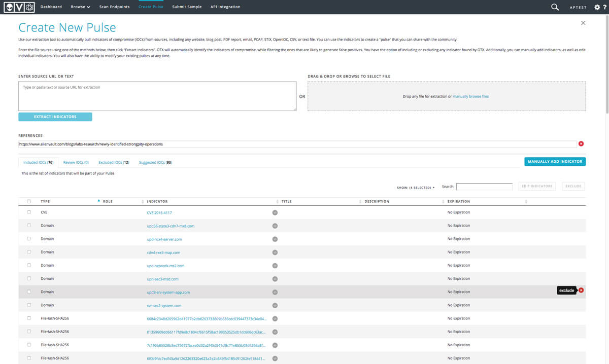Image resolution: width=609 pixels, height=364 pixels.
Task: Check the checkbox beside upd-ncx4-server.com
Action: click(29, 239)
